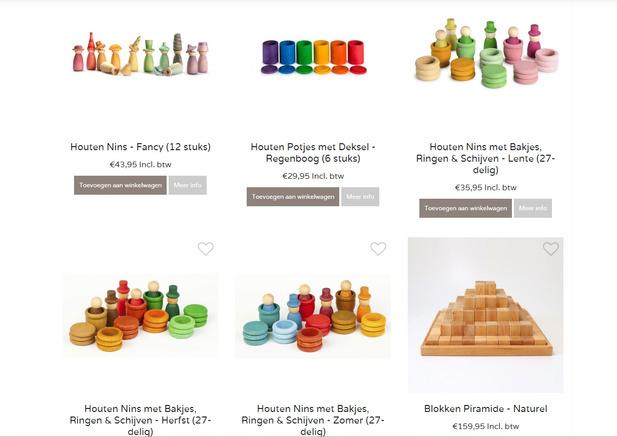Open the Lente 27-delig product title
This screenshot has height=437, width=617.
point(486,158)
